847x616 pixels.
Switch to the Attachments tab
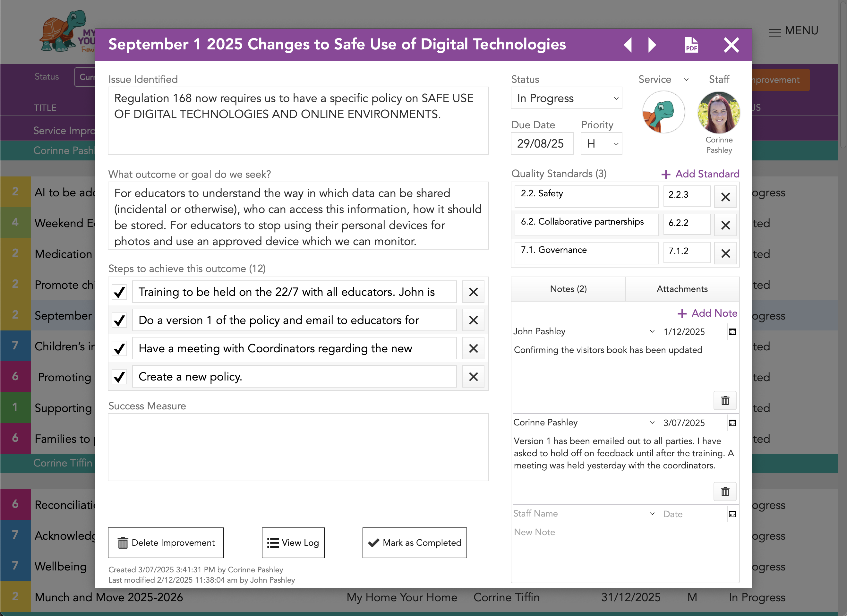click(681, 289)
